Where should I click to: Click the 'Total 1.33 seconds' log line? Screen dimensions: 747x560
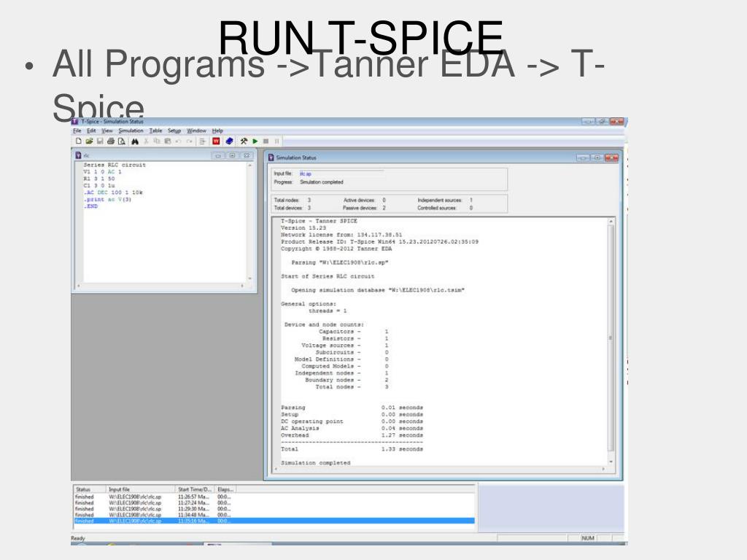pyautogui.click(x=352, y=449)
